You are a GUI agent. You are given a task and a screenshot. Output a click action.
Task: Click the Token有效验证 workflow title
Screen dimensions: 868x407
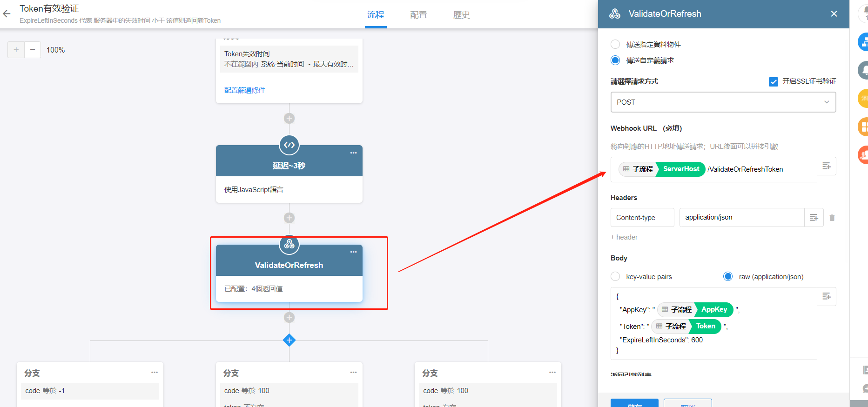coord(49,8)
